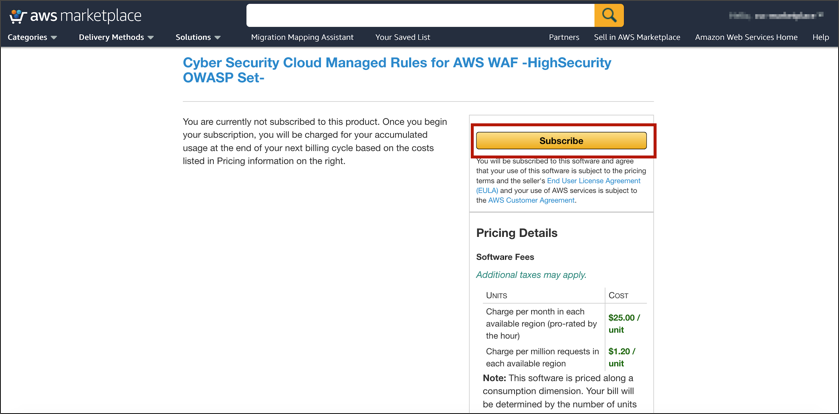The image size is (839, 414).
Task: Open the AWS Customer Agreement link
Action: [x=531, y=200]
